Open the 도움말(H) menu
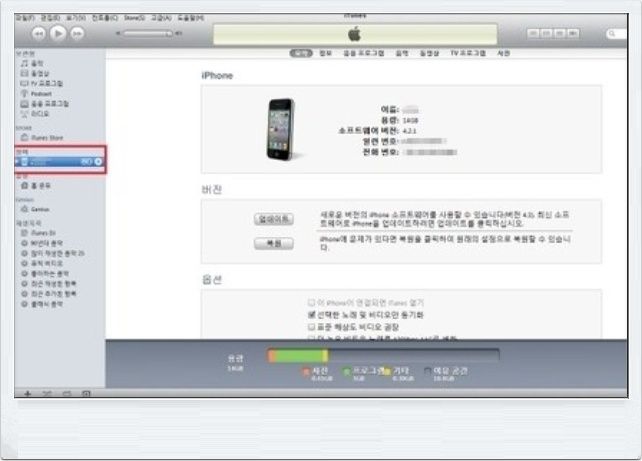Image resolution: width=642 pixels, height=461 pixels. point(191,18)
